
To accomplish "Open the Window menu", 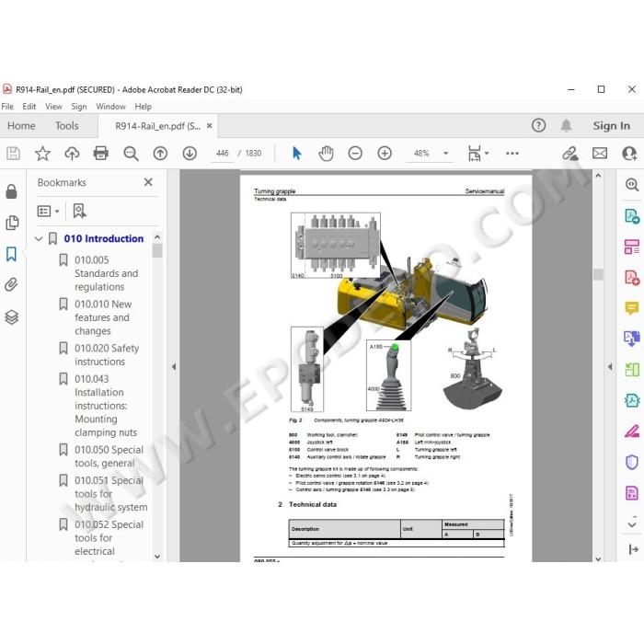I will pos(110,107).
